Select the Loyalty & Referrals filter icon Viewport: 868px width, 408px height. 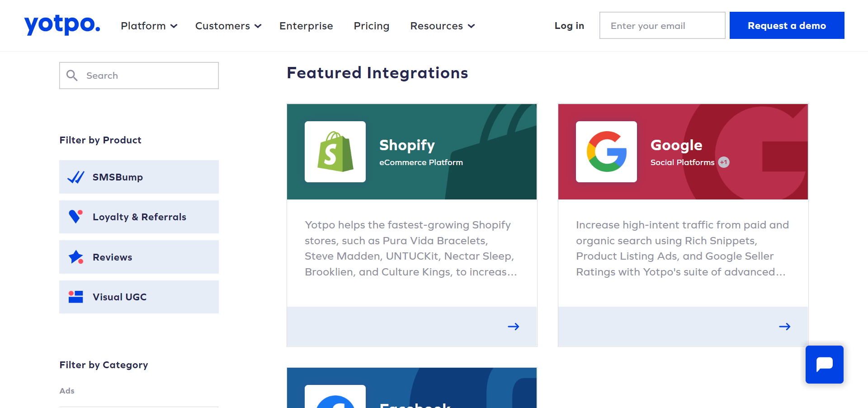click(76, 217)
